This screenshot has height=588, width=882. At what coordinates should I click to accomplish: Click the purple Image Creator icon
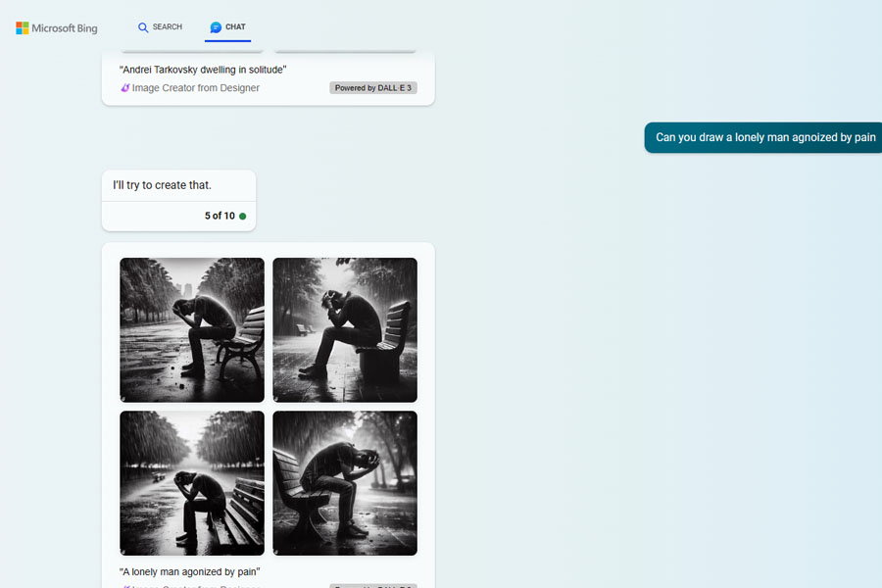point(124,88)
